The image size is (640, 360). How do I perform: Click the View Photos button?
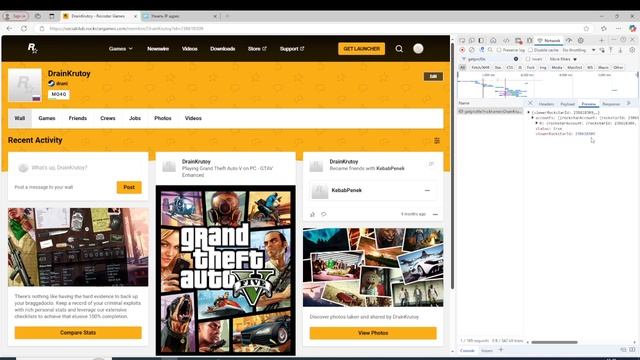click(373, 333)
